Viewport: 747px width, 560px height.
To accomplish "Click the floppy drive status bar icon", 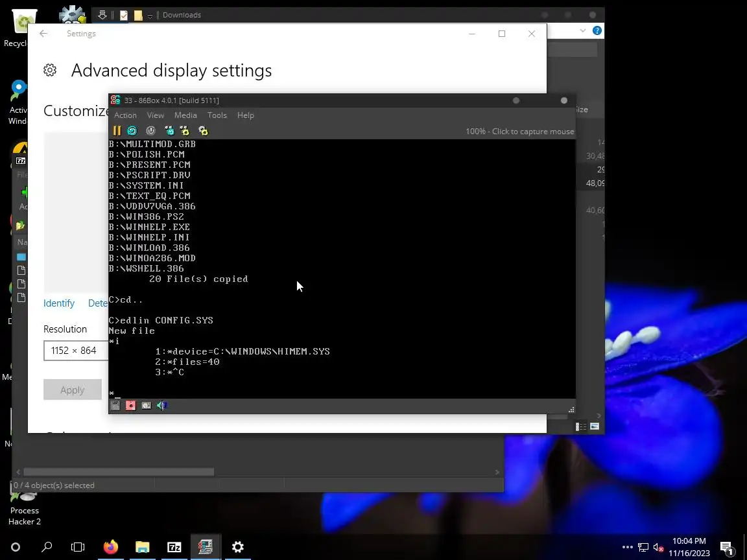I will [115, 405].
